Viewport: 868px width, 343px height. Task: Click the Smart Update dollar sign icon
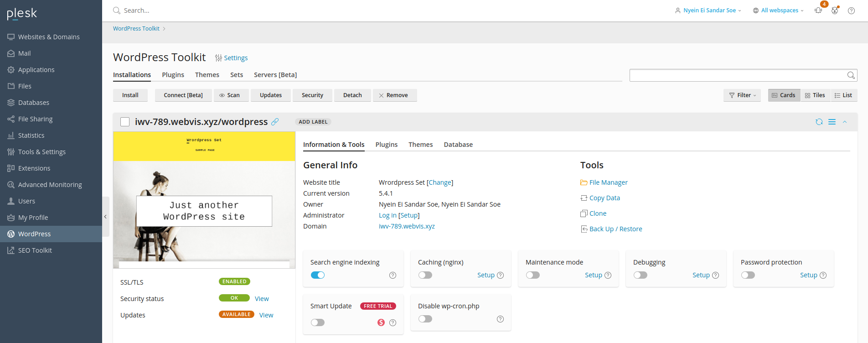pos(381,322)
